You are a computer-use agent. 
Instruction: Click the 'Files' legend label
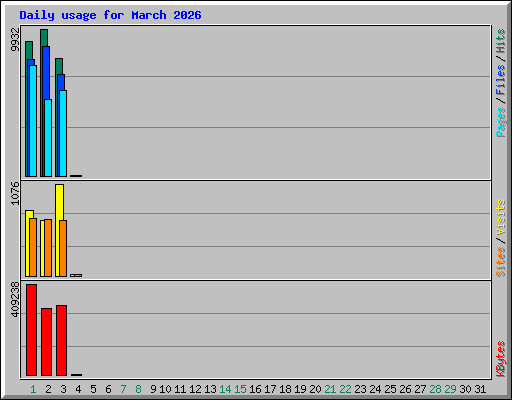[x=500, y=80]
